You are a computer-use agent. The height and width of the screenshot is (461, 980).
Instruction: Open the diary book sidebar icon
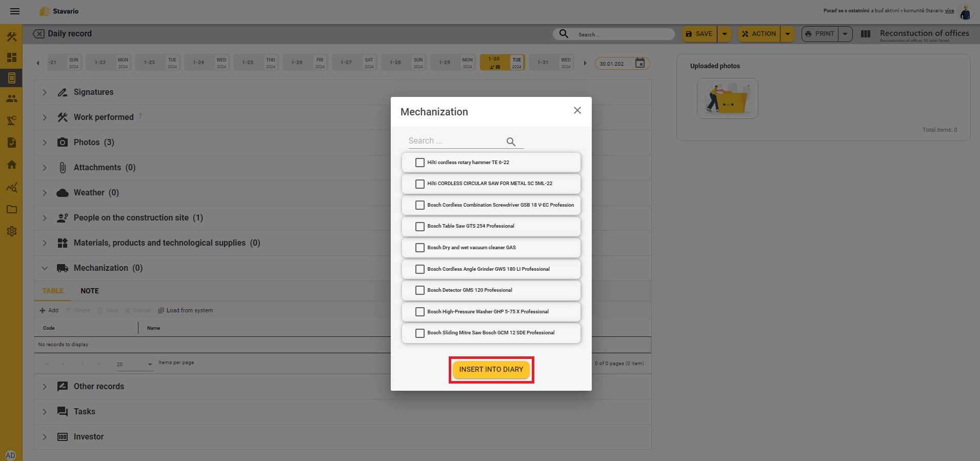pos(12,78)
